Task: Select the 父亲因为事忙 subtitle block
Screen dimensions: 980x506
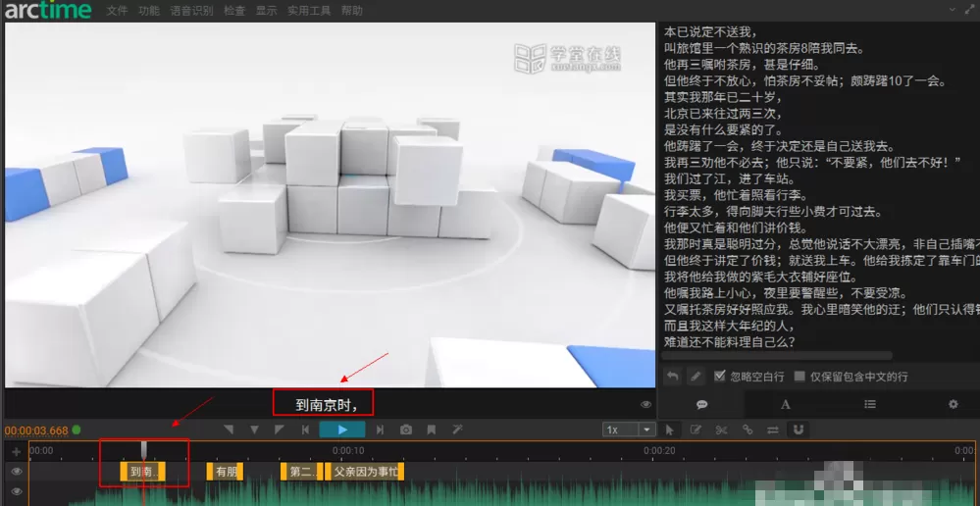Action: (365, 472)
